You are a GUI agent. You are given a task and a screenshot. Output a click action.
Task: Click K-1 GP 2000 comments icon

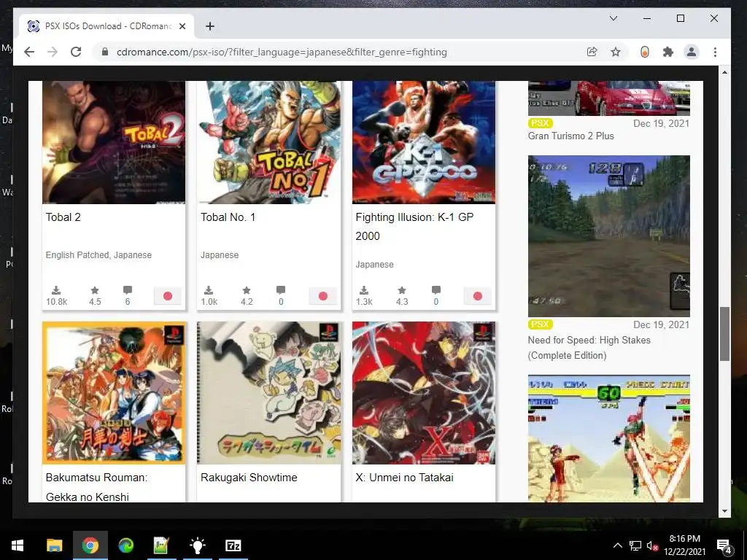pyautogui.click(x=436, y=290)
